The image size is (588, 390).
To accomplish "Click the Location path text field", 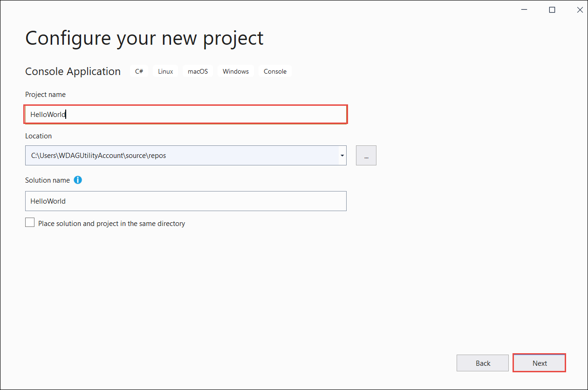I will [182, 155].
